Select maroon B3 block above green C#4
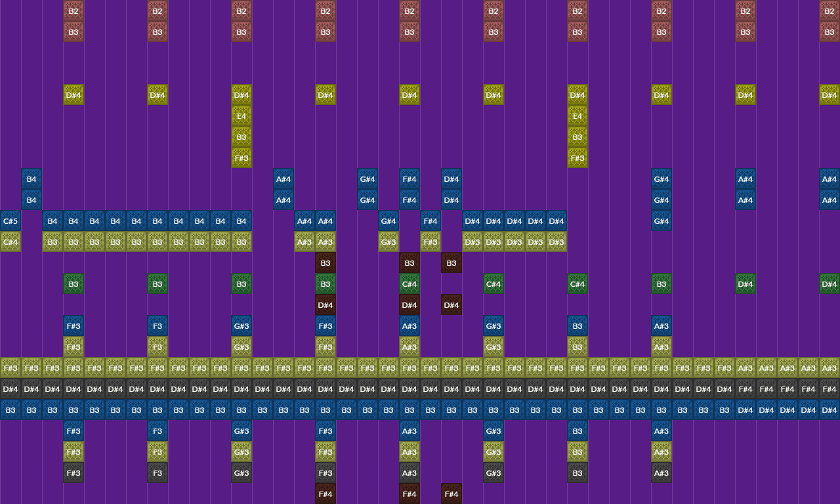The width and height of the screenshot is (840, 504). [409, 263]
